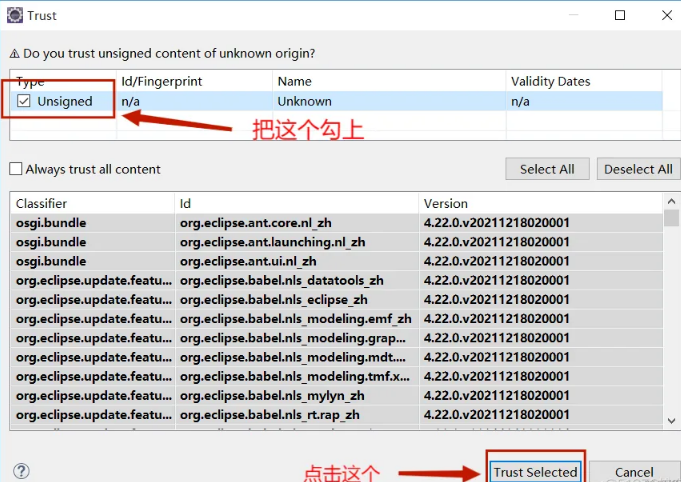Open the help question mark icon

(x=21, y=471)
